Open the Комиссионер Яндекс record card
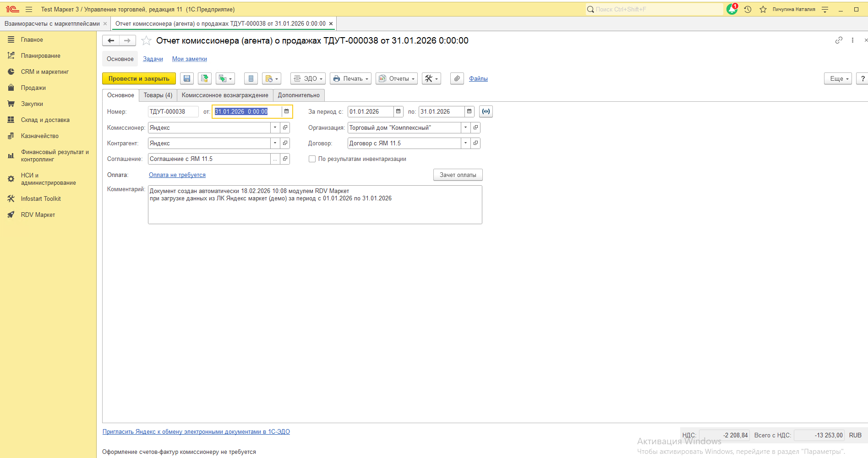Image resolution: width=868 pixels, height=458 pixels. tap(285, 127)
